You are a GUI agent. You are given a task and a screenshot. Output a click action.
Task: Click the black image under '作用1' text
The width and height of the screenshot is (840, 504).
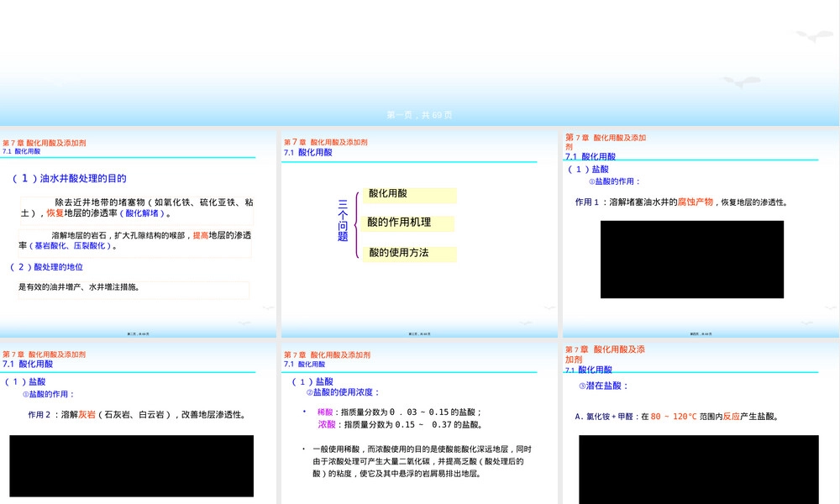691,260
